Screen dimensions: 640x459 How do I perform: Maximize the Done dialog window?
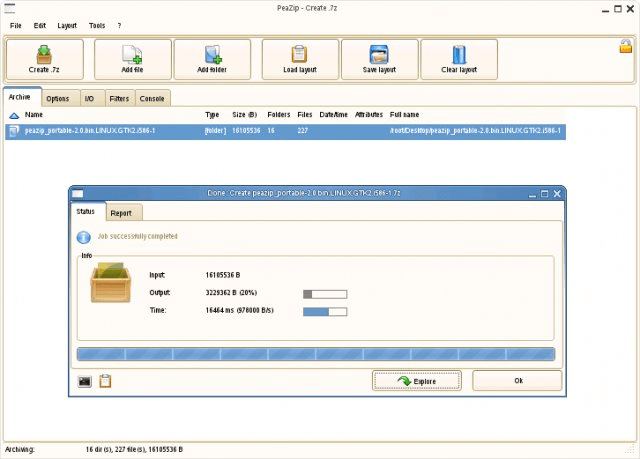544,194
